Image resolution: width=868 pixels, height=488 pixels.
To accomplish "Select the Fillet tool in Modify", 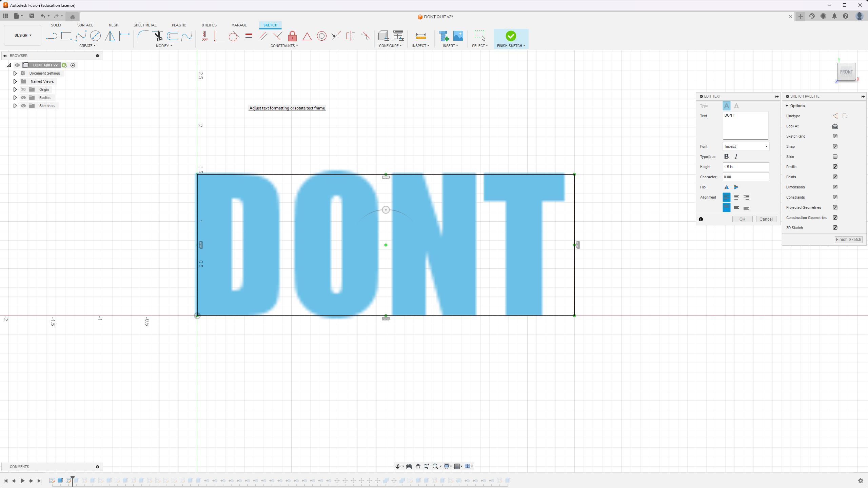I will point(143,36).
